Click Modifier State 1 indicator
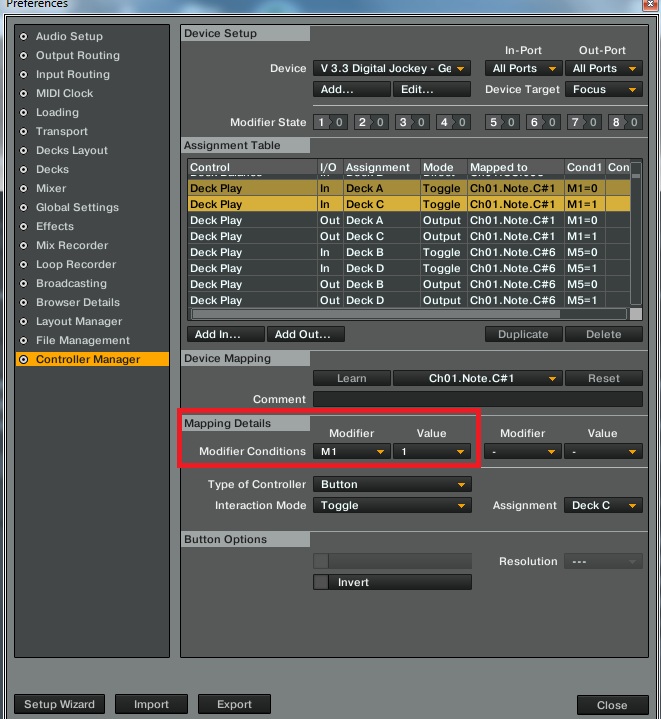This screenshot has height=719, width=661. [330, 122]
